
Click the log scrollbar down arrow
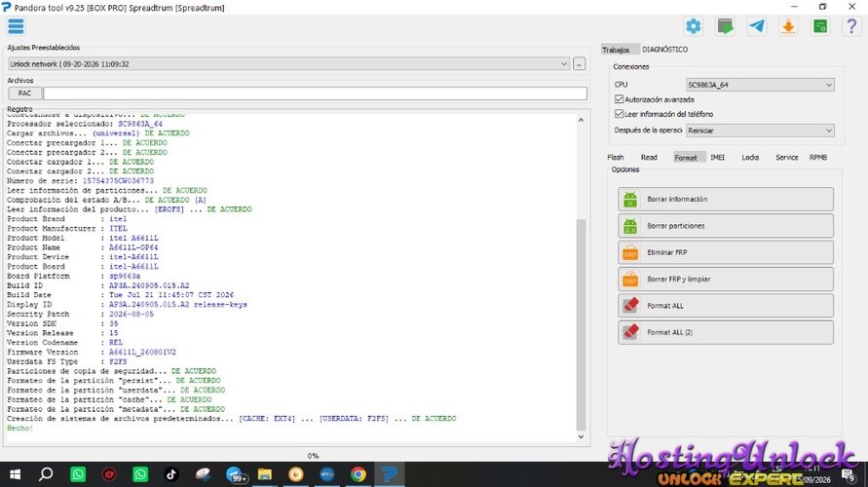coord(581,436)
